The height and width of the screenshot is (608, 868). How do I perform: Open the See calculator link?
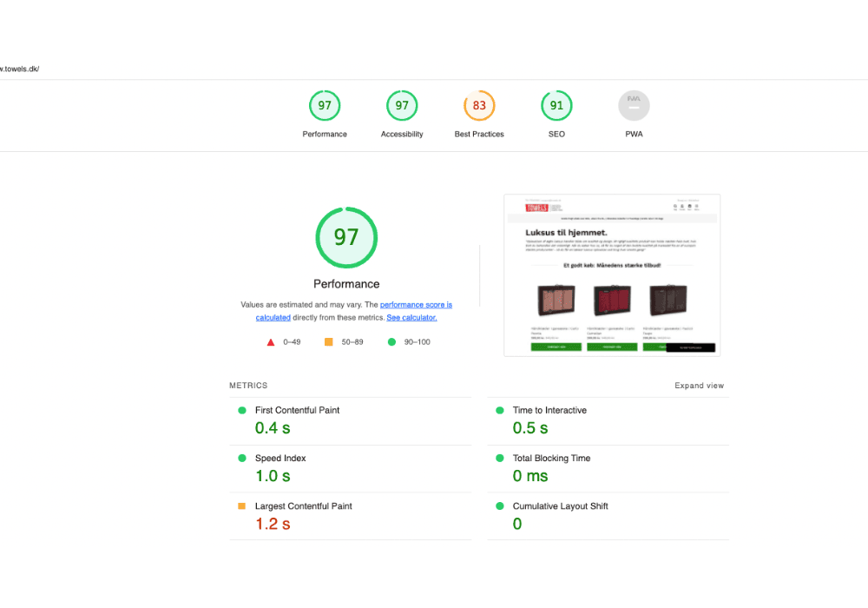coord(411,317)
